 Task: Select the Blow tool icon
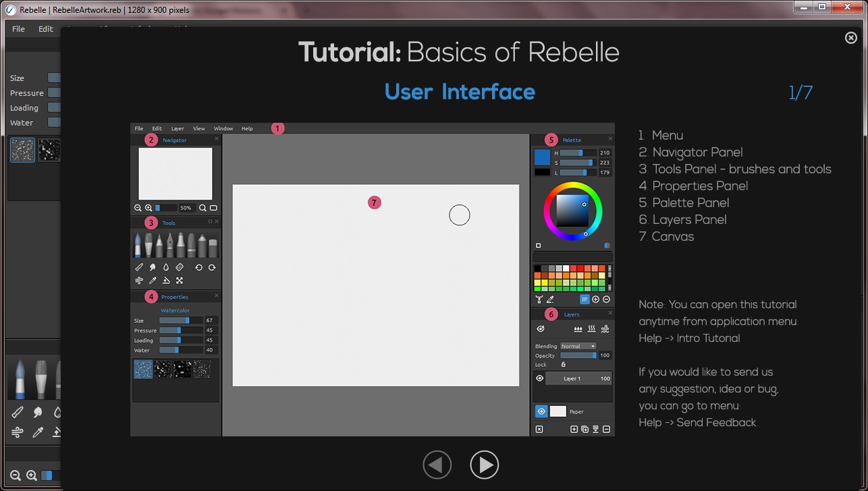(18, 432)
